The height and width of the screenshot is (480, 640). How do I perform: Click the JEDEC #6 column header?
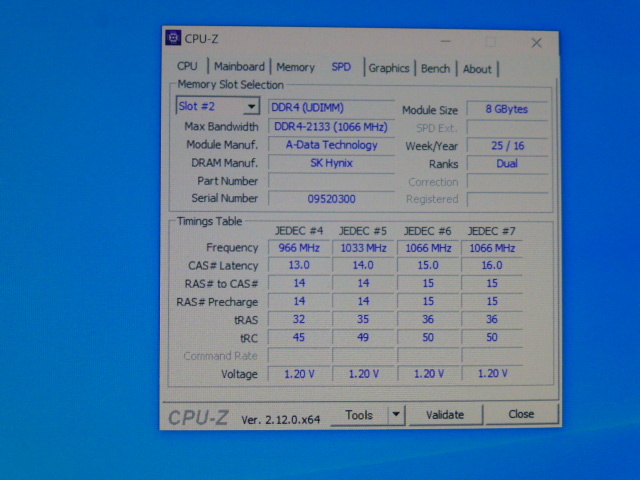427,231
